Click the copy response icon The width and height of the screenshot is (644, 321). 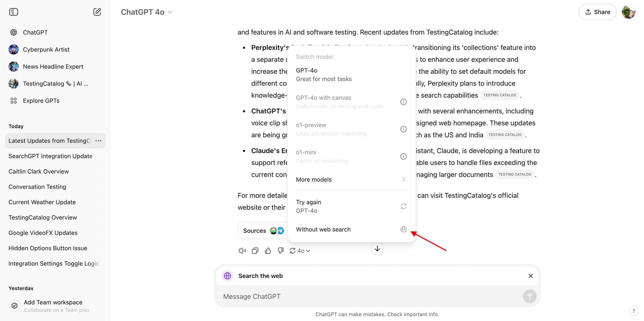[x=255, y=251]
